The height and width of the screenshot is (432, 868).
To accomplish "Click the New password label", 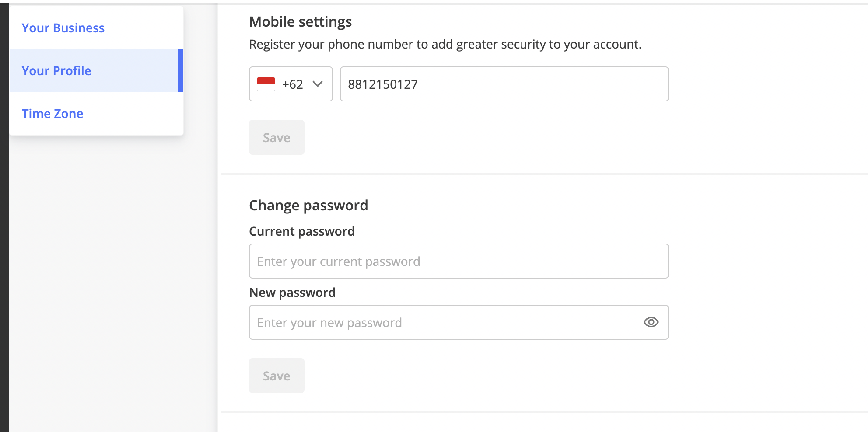I will pos(292,293).
